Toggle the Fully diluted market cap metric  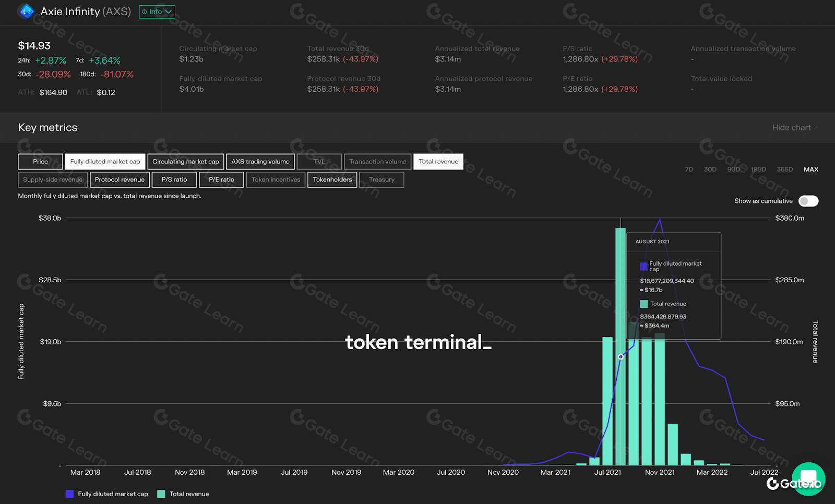tap(105, 162)
